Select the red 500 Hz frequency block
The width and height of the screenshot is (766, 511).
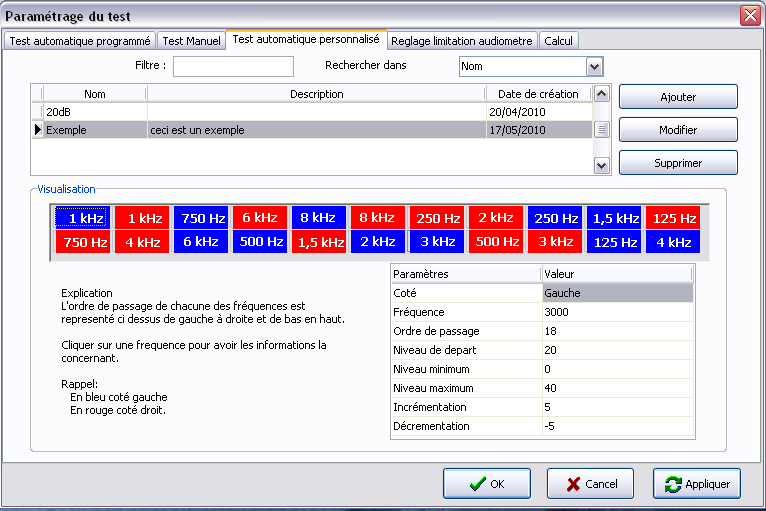(x=496, y=242)
